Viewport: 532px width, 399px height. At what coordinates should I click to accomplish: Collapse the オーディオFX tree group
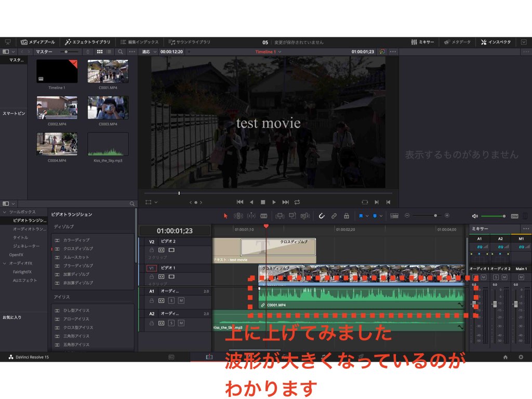(4, 263)
